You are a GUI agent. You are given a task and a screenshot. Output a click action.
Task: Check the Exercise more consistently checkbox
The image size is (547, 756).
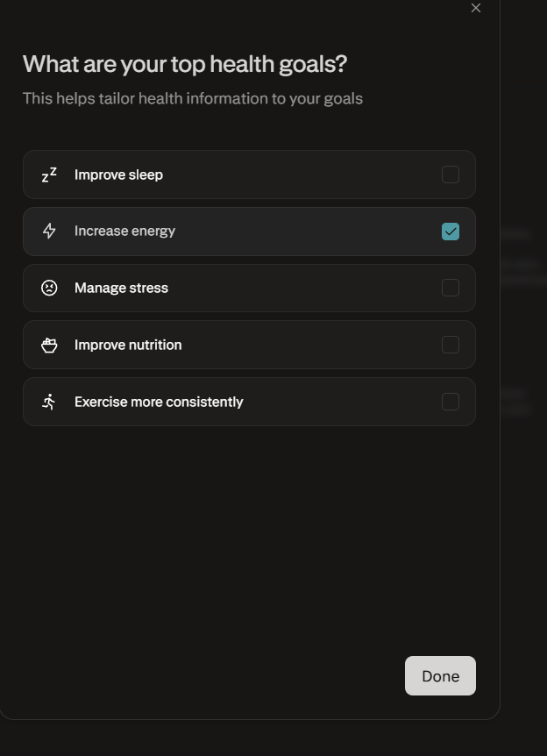coord(451,402)
